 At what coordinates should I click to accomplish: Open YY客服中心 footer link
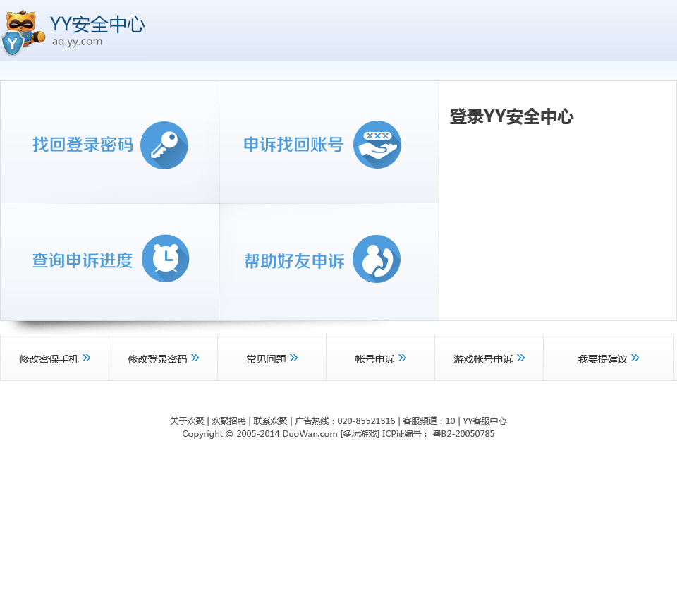point(484,421)
